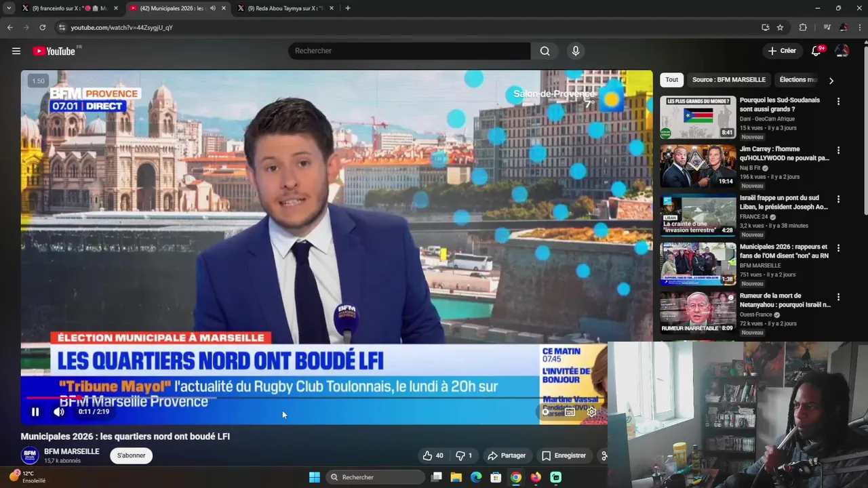Open the notifications bell

(816, 51)
